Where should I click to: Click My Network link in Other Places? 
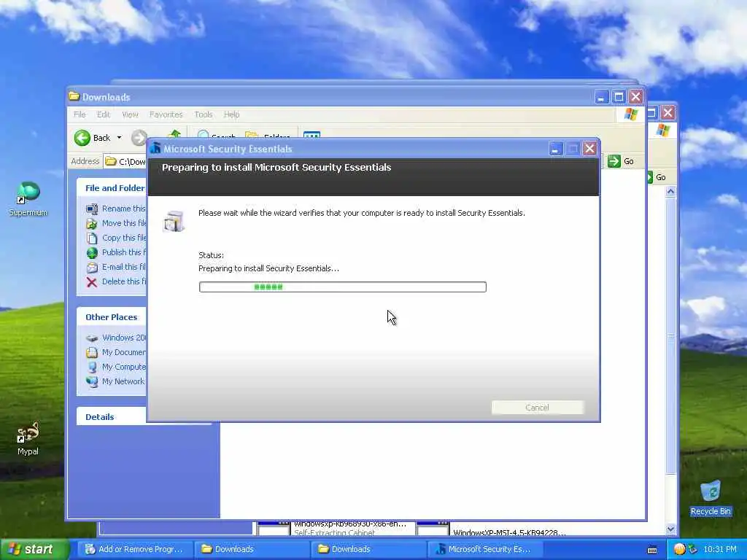click(x=123, y=381)
